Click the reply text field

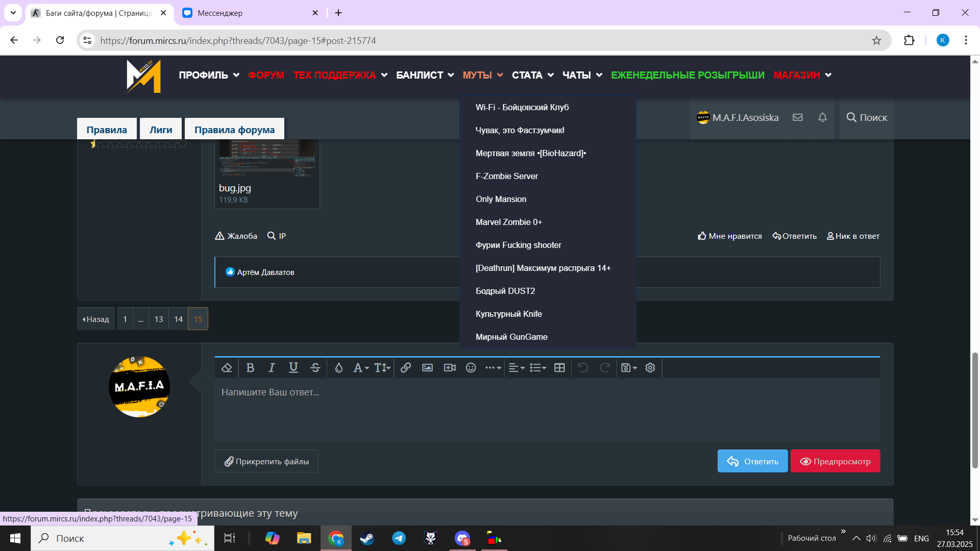(x=547, y=410)
